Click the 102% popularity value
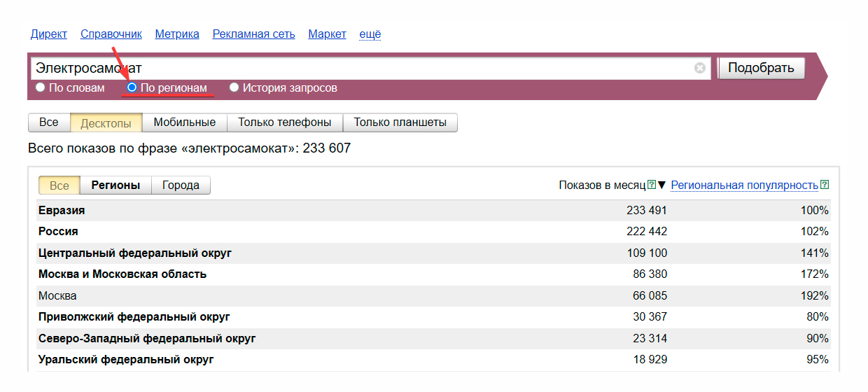Viewport: 868px width, 392px height. pos(815,232)
